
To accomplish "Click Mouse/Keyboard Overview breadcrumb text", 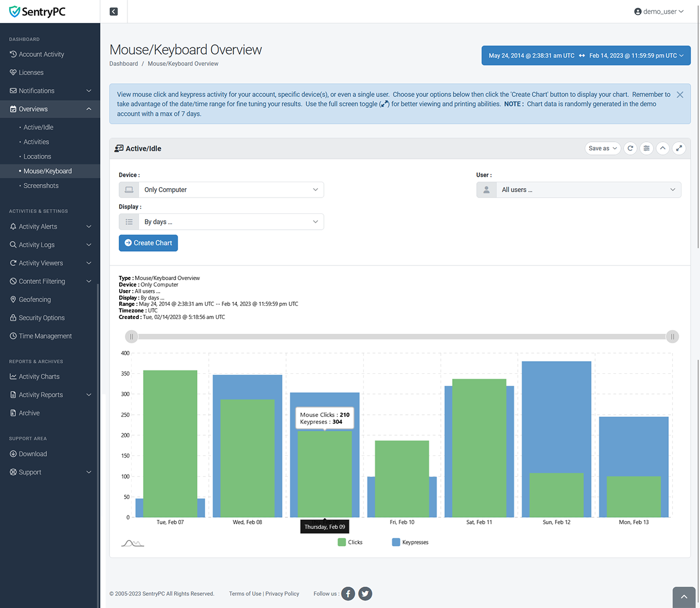I will click(183, 63).
